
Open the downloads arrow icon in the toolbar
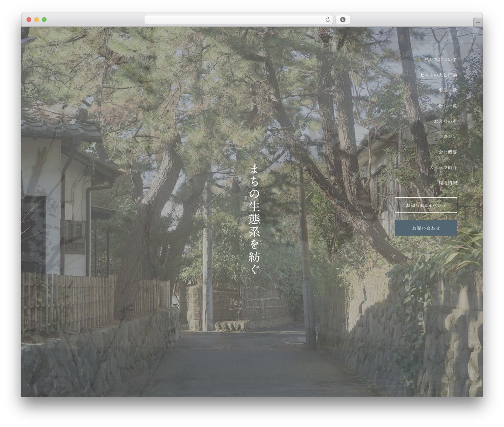[343, 19]
